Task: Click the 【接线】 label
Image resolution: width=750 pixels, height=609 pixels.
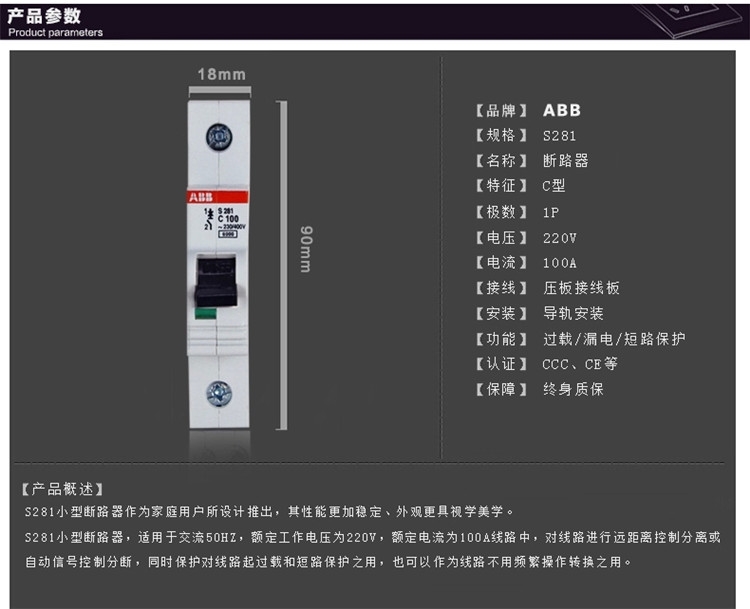Action: coord(501,288)
